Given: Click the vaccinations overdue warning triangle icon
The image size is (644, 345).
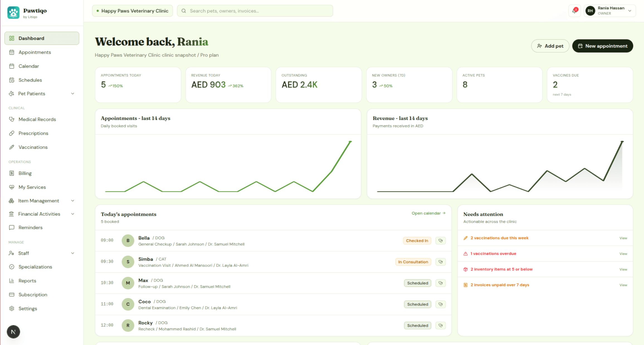Looking at the screenshot, I should (x=465, y=253).
